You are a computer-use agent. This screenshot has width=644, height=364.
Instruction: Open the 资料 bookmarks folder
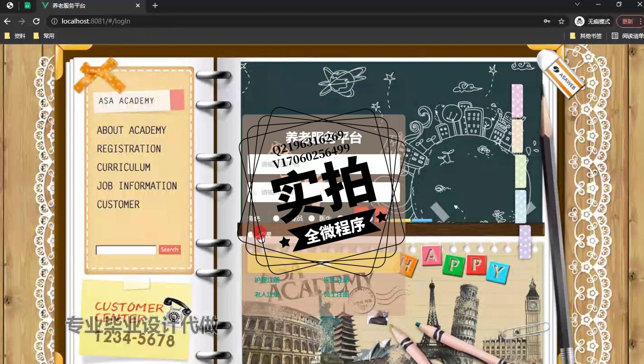click(x=15, y=36)
